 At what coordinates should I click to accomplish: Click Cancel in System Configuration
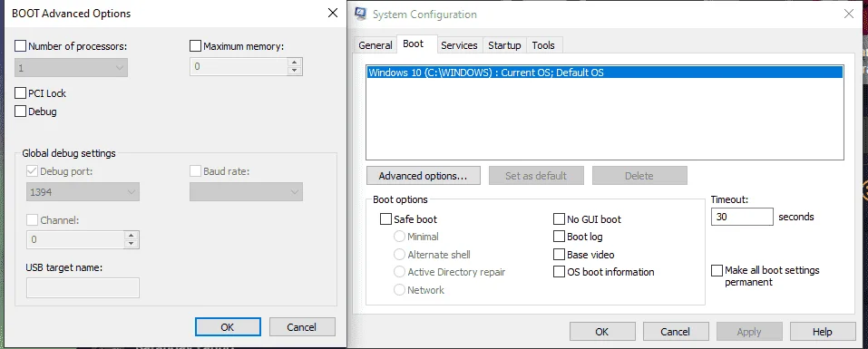676,332
